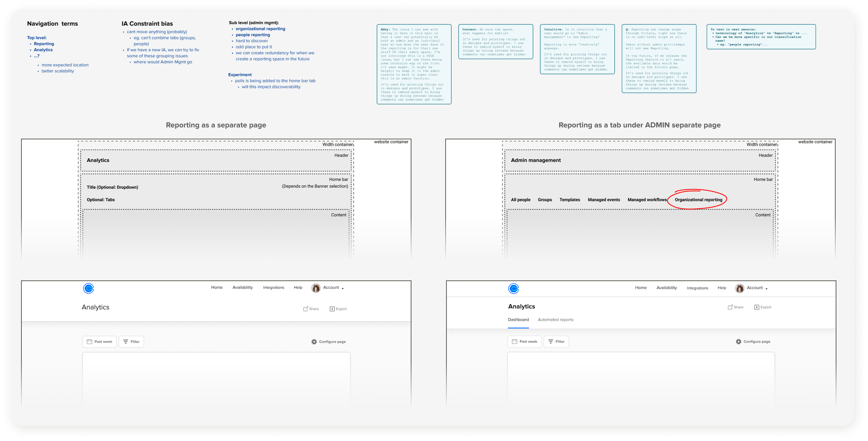Click the left Past week button
The height and width of the screenshot is (441, 868).
tap(99, 341)
